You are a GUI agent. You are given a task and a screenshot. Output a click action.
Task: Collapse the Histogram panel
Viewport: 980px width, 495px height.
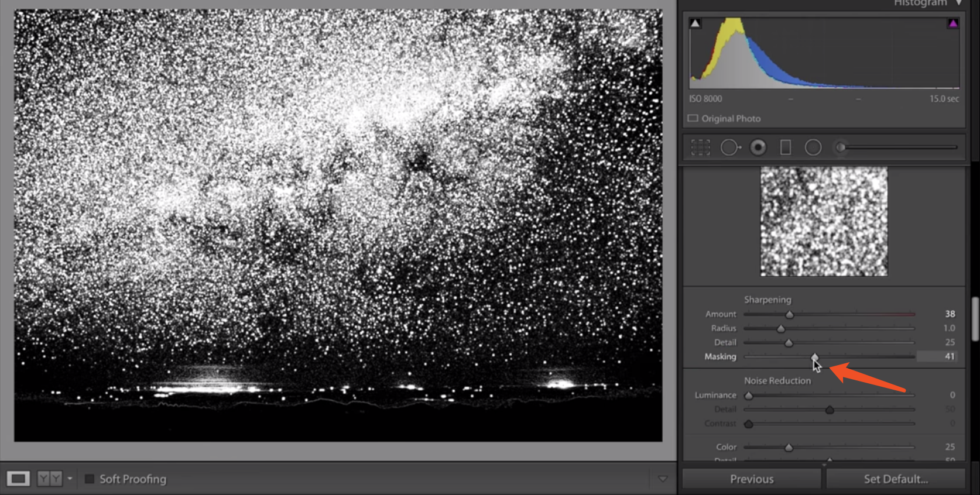point(959,4)
